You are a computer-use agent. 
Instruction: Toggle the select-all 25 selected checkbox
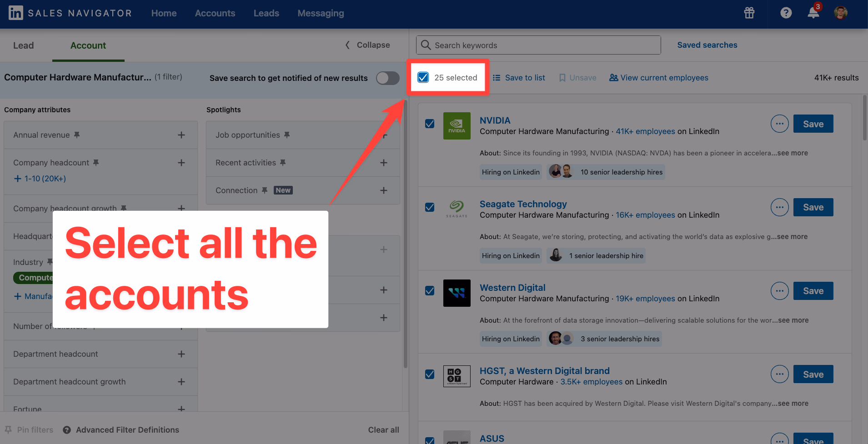point(423,77)
